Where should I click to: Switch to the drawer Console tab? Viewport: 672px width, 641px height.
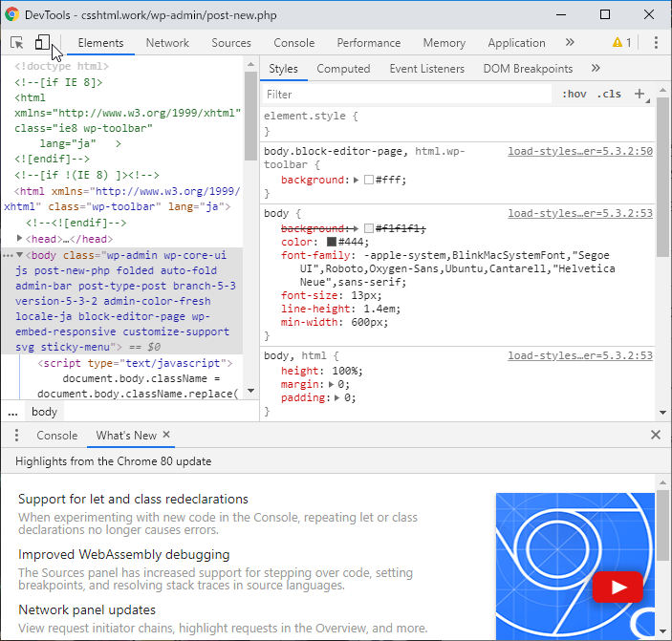tap(57, 436)
